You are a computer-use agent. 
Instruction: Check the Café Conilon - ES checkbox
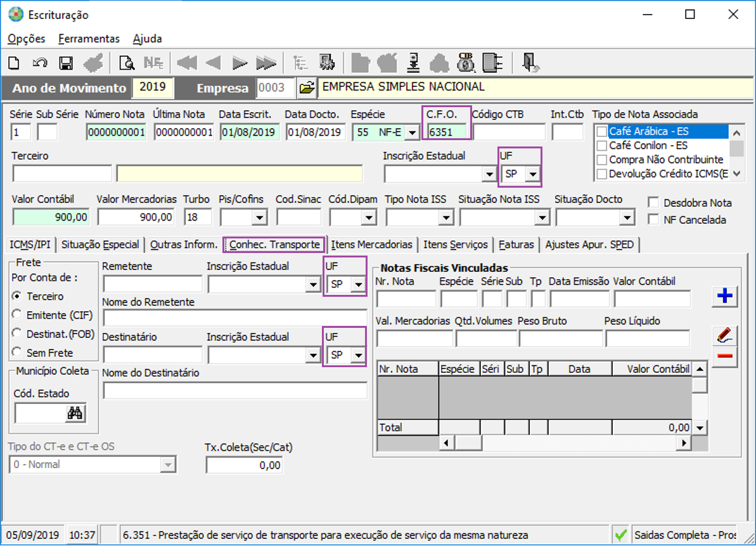pyautogui.click(x=602, y=146)
